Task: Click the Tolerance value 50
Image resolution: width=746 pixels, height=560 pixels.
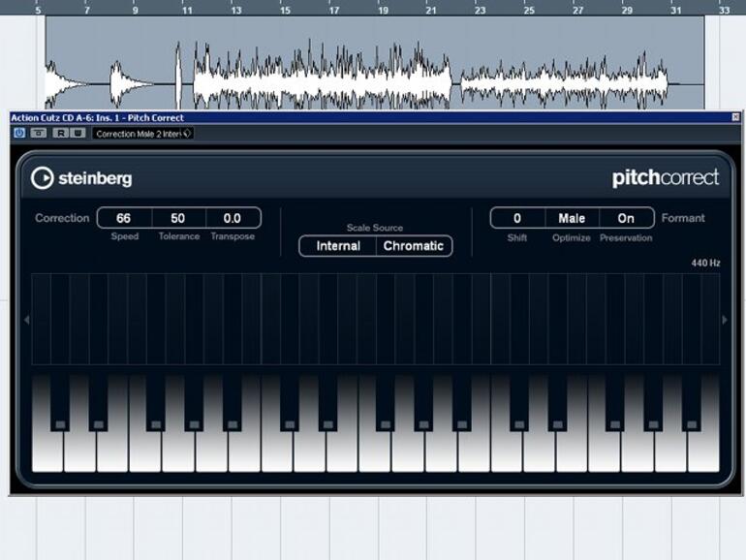Action: pyautogui.click(x=178, y=218)
